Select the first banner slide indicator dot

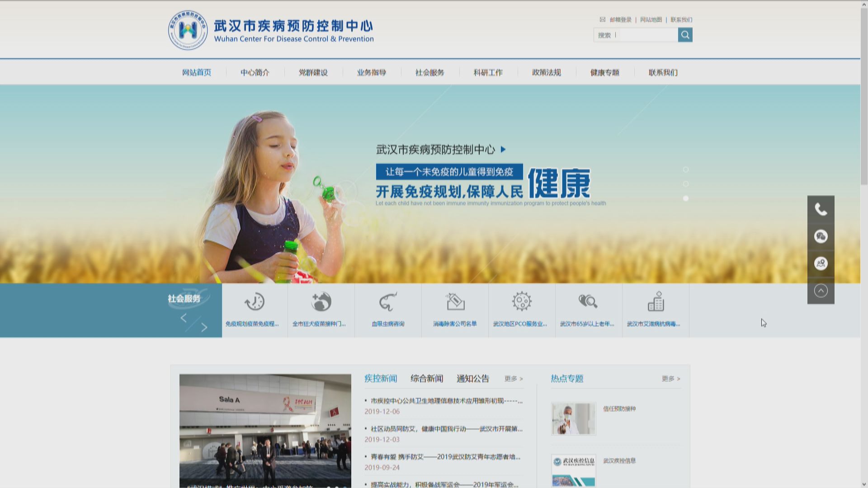[x=686, y=169]
